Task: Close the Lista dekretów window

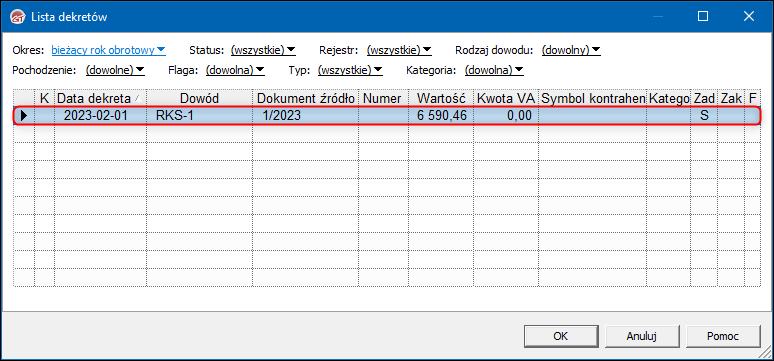Action: pyautogui.click(x=748, y=17)
